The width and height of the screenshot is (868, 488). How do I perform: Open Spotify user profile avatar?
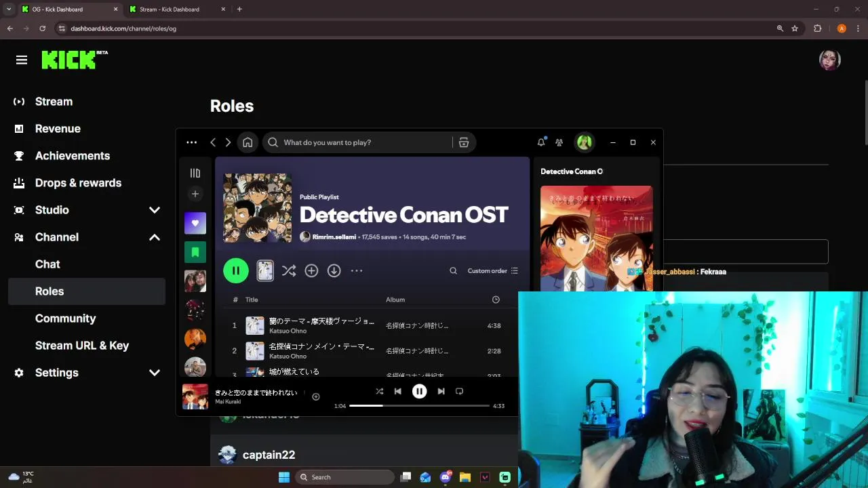585,142
